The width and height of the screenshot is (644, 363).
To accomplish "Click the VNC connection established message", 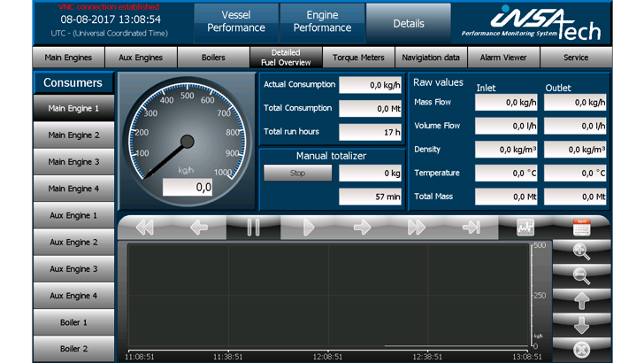I will (x=109, y=7).
